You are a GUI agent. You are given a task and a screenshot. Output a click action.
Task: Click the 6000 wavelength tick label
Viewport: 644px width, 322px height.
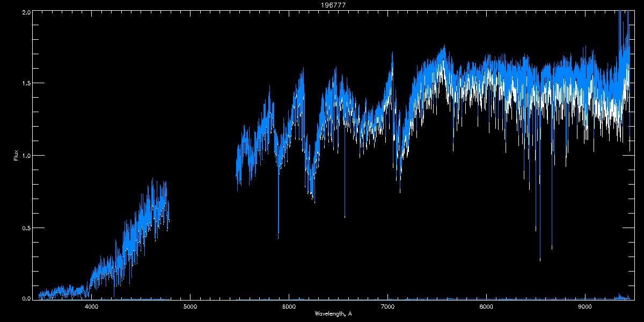point(289,306)
